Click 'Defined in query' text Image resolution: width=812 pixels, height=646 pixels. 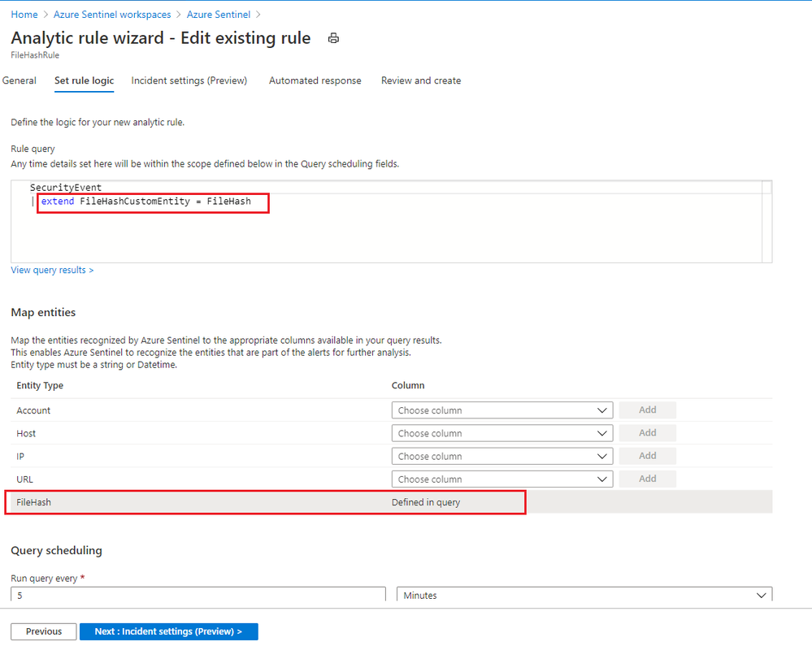(x=426, y=502)
